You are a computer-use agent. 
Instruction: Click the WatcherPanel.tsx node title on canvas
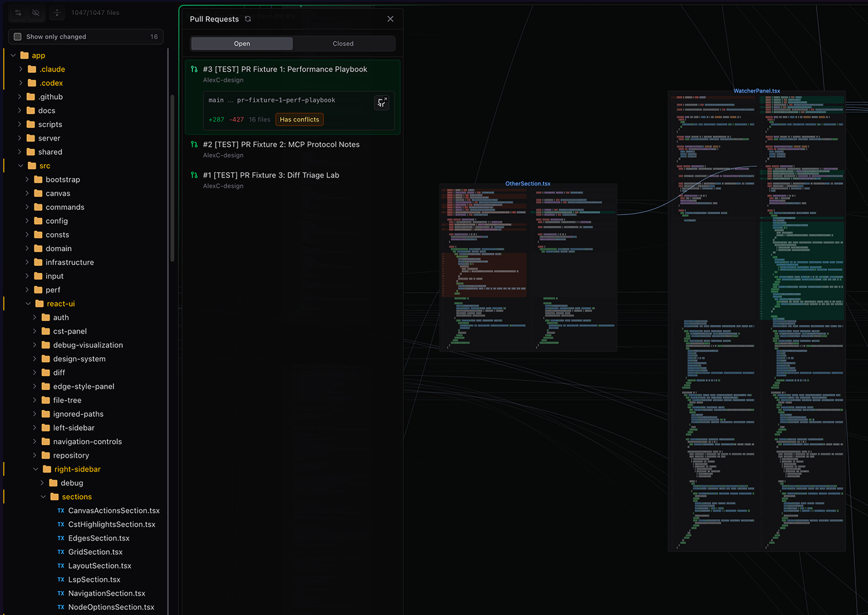(756, 91)
